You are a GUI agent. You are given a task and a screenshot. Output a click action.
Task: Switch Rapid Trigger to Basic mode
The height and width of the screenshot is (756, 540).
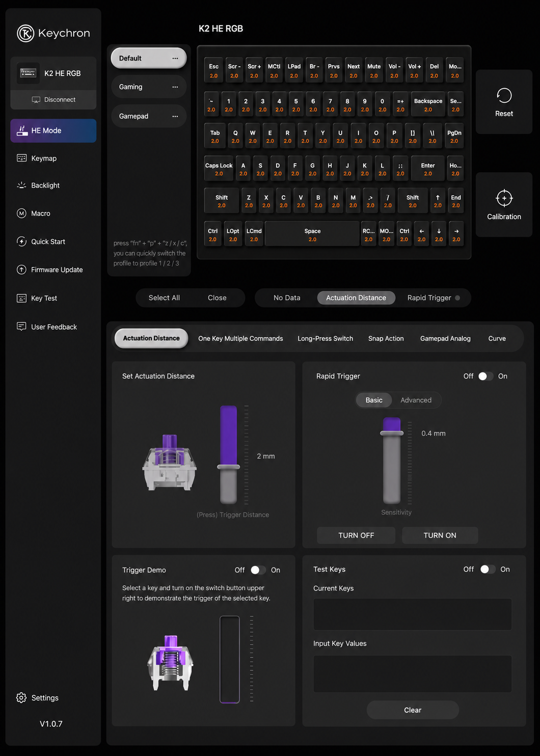374,400
